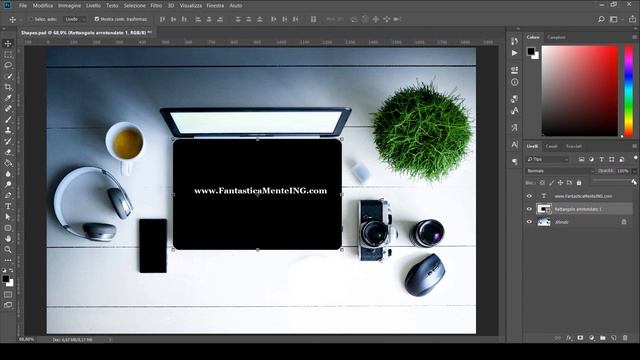Select the Hand tool

coord(8,238)
